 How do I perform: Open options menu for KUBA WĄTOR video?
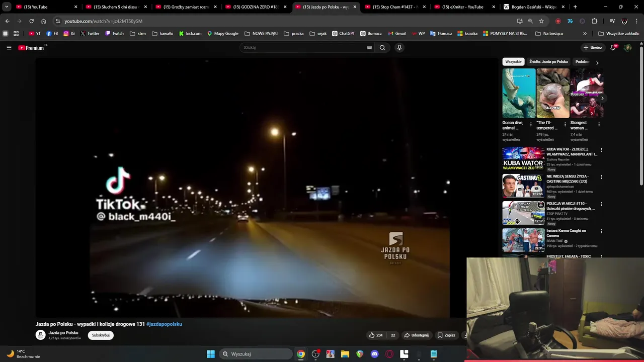coord(601,150)
